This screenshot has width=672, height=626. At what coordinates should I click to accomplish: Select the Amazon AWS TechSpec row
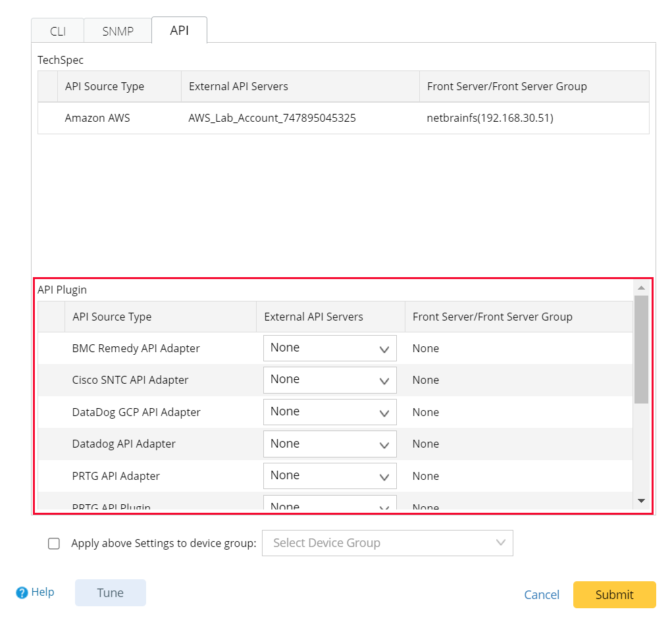(97, 118)
